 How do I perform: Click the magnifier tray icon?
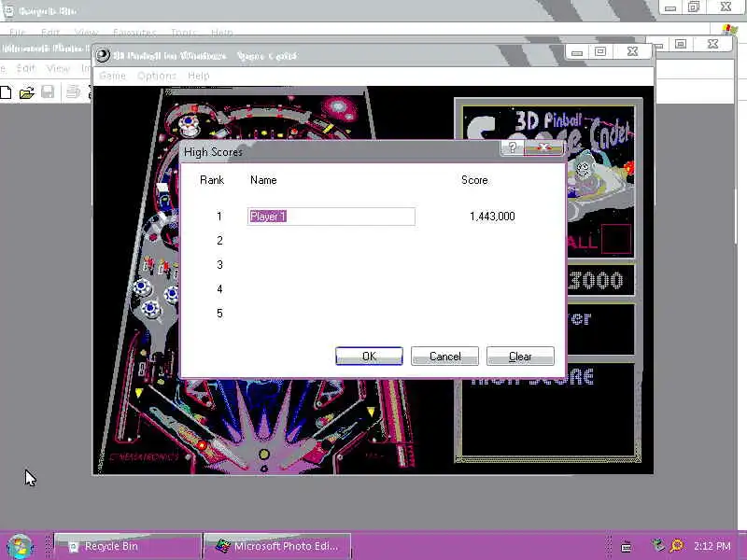(x=677, y=545)
